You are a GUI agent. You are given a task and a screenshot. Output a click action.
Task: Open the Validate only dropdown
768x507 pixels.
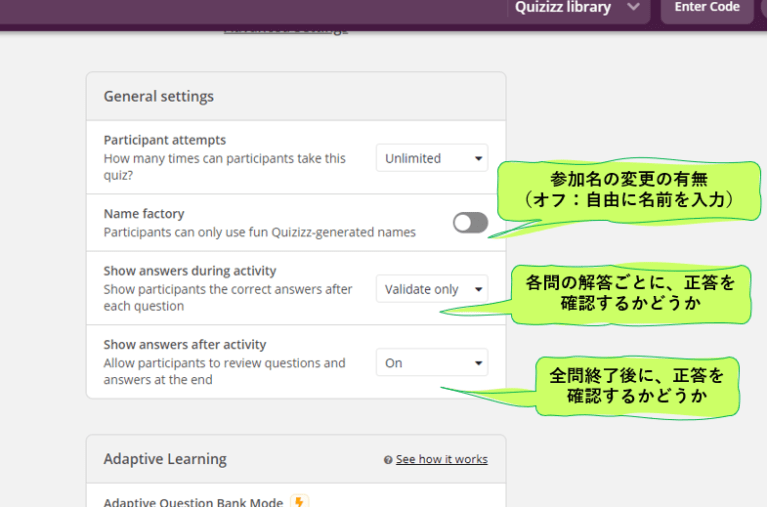[432, 289]
